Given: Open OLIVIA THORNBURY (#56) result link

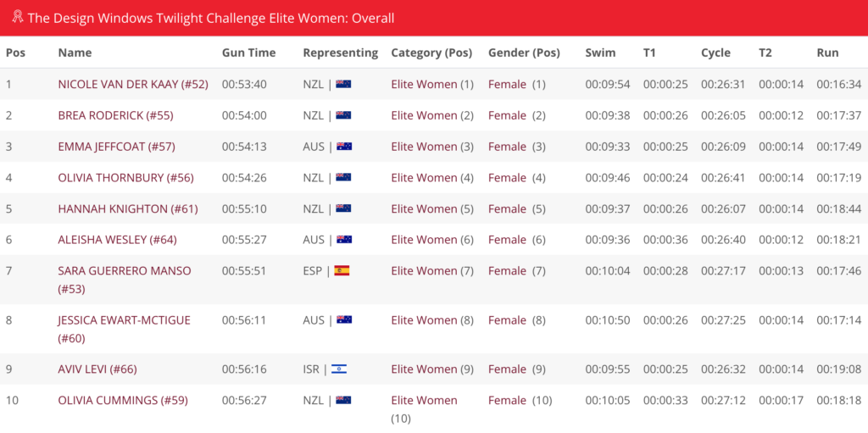Looking at the screenshot, I should coord(125,178).
